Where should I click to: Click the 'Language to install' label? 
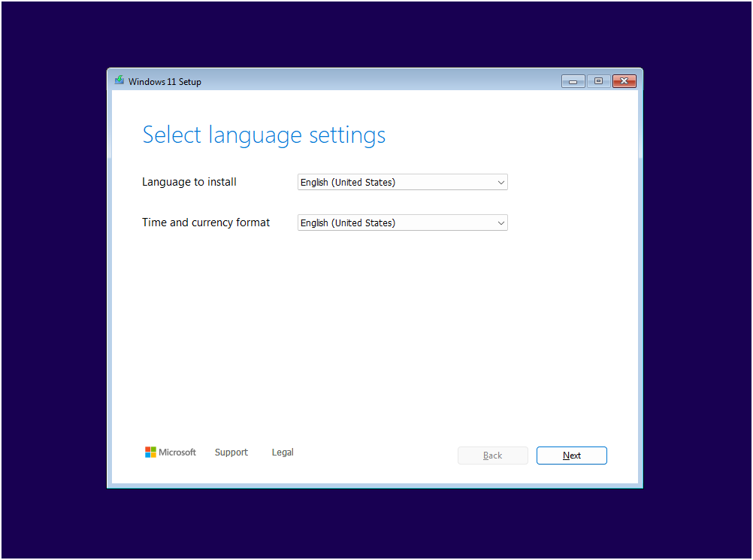189,182
